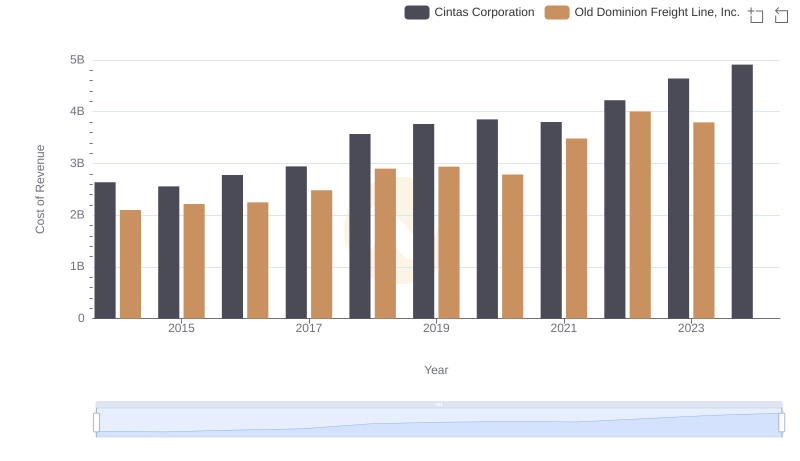Select the Old Dominion bar for 2018
This screenshot has height=461, width=800.
coord(385,244)
